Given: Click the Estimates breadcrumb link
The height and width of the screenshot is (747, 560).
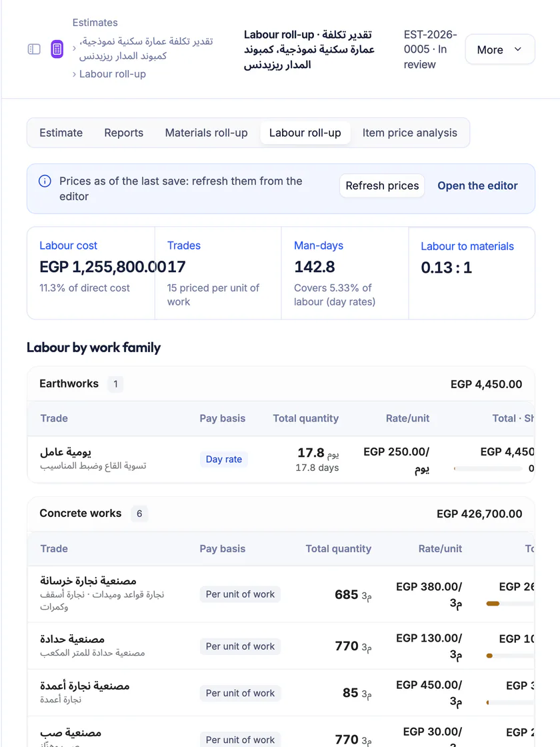Looking at the screenshot, I should (95, 23).
